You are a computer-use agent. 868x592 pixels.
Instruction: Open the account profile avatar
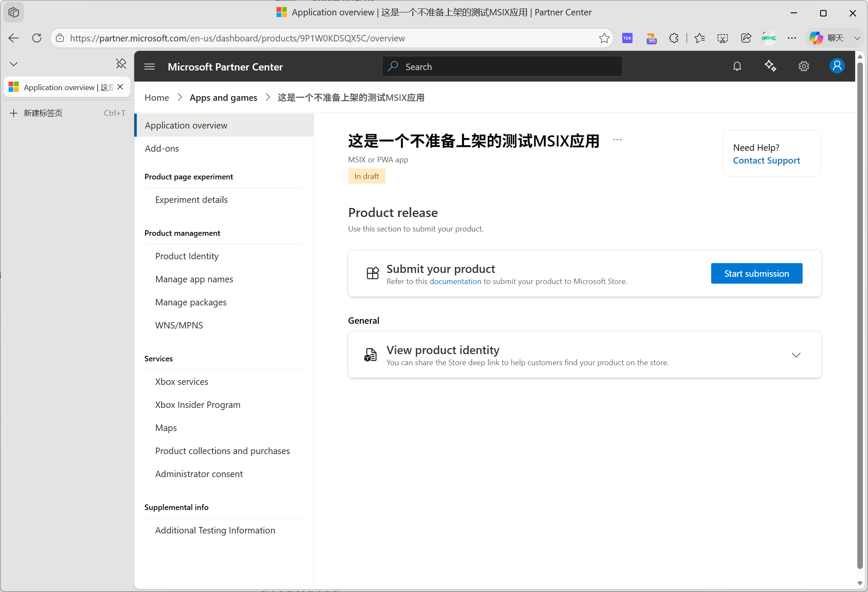(x=837, y=66)
